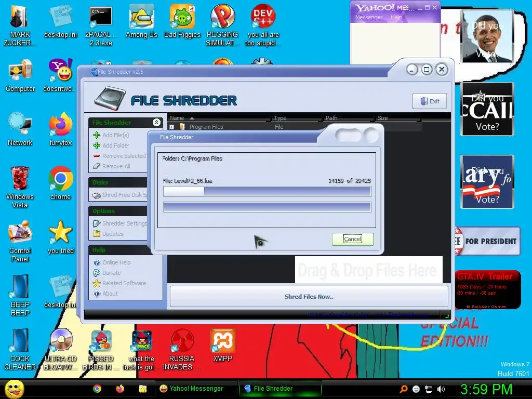Switch to File Shredder taskbar button
Image resolution: width=532 pixels, height=399 pixels.
click(280, 389)
